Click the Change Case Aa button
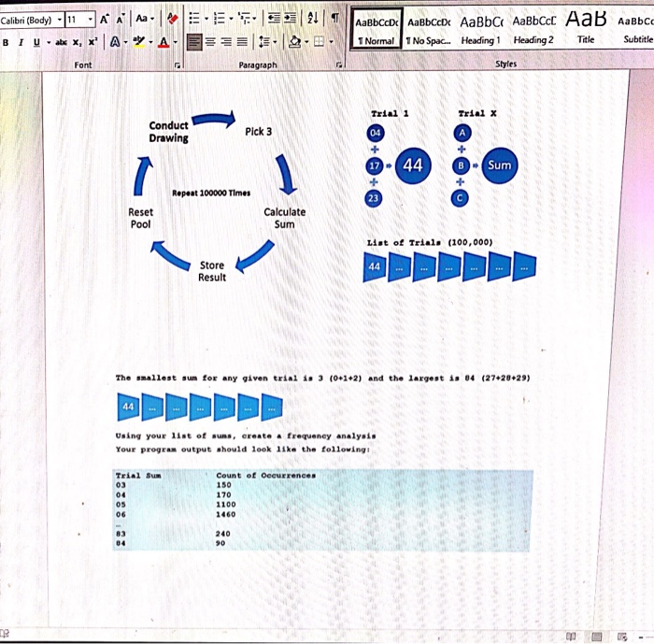The width and height of the screenshot is (654, 644). click(x=141, y=19)
